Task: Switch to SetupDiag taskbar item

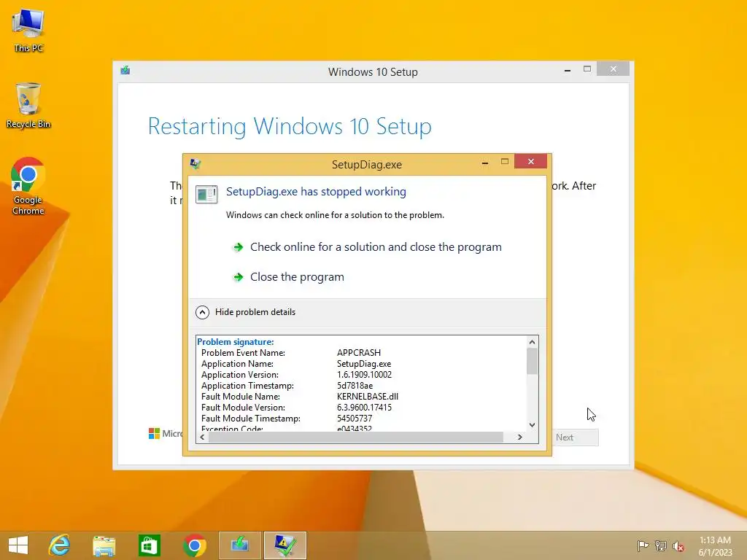Action: point(285,545)
